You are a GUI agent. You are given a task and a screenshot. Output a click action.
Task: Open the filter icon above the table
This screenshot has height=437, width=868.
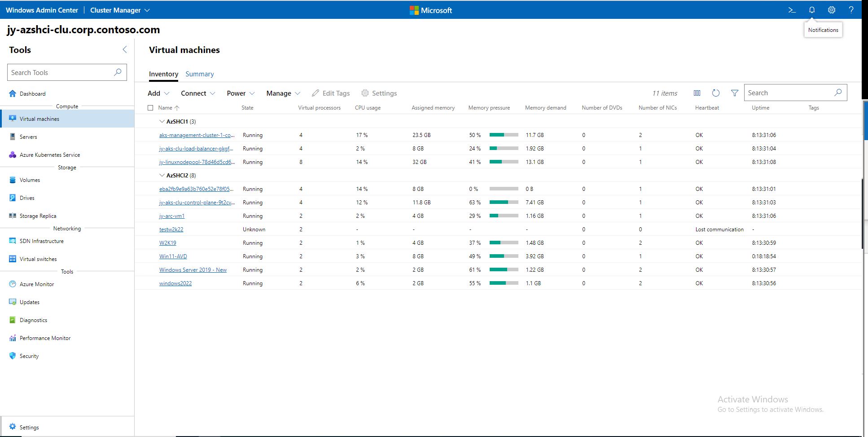[x=734, y=93]
